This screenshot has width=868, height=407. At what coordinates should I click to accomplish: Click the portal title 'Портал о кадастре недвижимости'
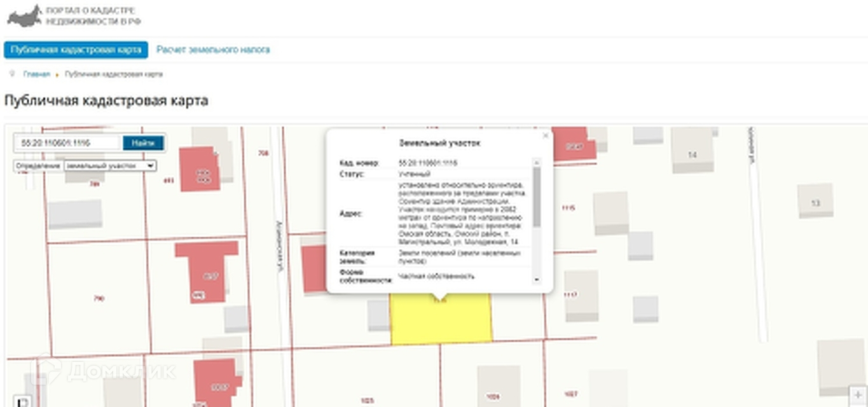tap(93, 16)
